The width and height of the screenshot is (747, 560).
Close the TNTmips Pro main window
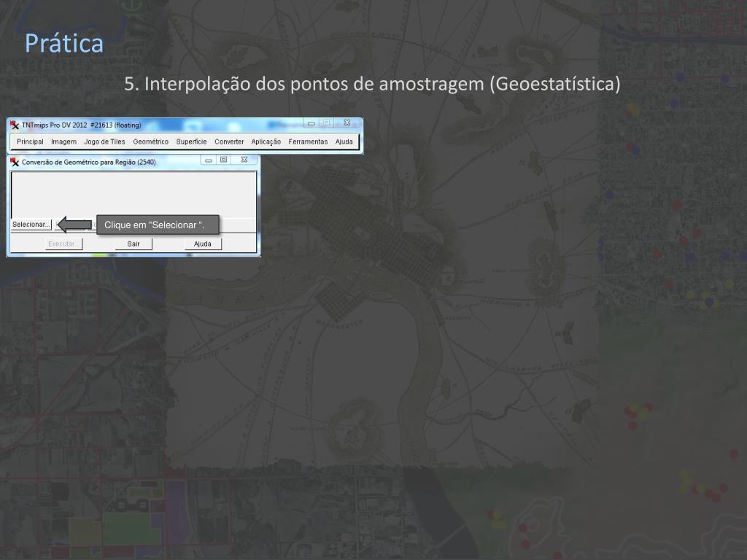coord(347,123)
